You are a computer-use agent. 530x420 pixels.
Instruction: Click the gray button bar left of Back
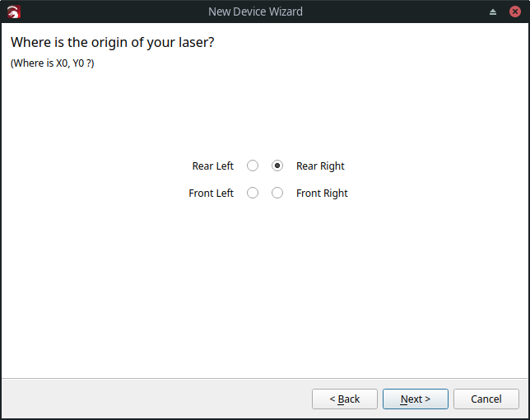pos(156,399)
